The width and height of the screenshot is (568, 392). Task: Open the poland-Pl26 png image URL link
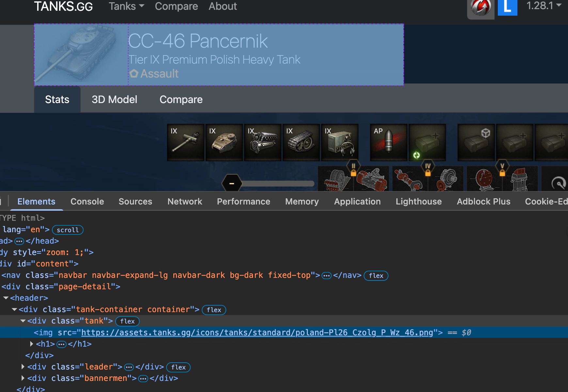[257, 333]
